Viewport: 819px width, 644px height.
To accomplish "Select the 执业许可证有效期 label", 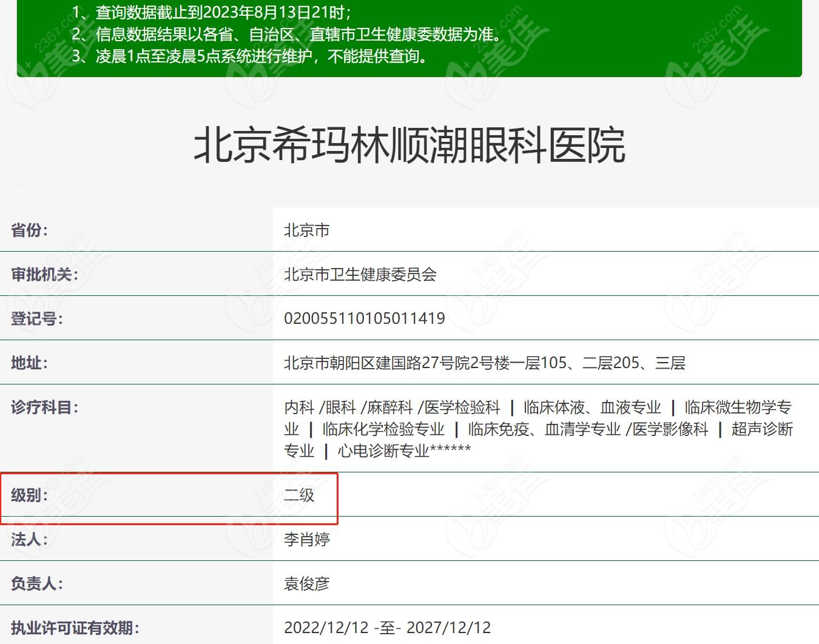I will click(x=75, y=628).
